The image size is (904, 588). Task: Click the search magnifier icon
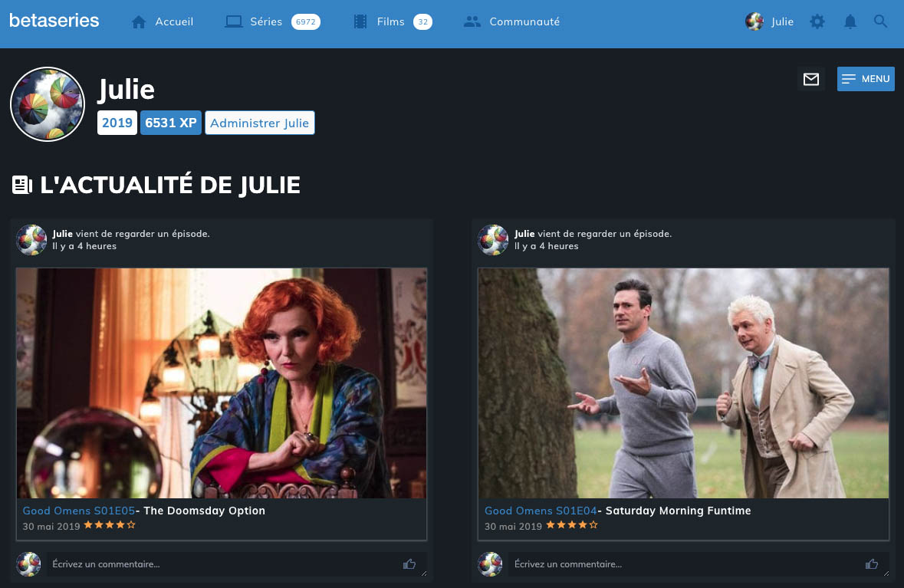pyautogui.click(x=881, y=22)
